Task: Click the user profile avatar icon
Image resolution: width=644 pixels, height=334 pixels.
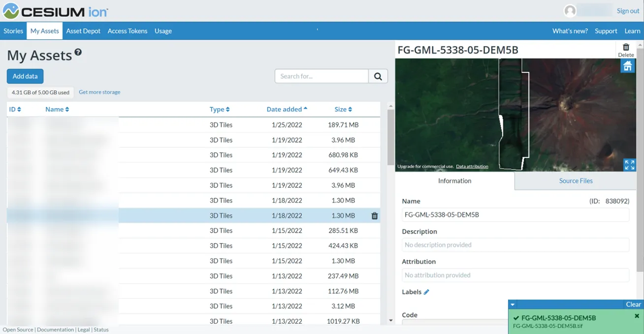Action: (570, 11)
